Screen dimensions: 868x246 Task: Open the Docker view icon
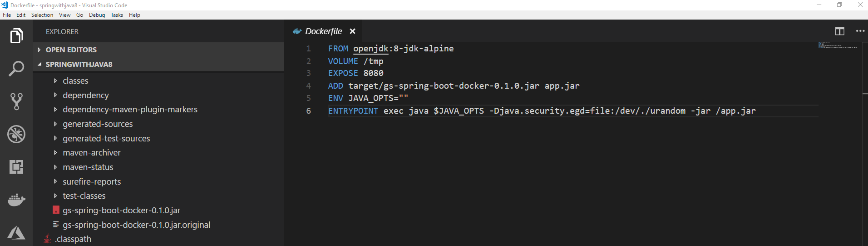click(16, 200)
